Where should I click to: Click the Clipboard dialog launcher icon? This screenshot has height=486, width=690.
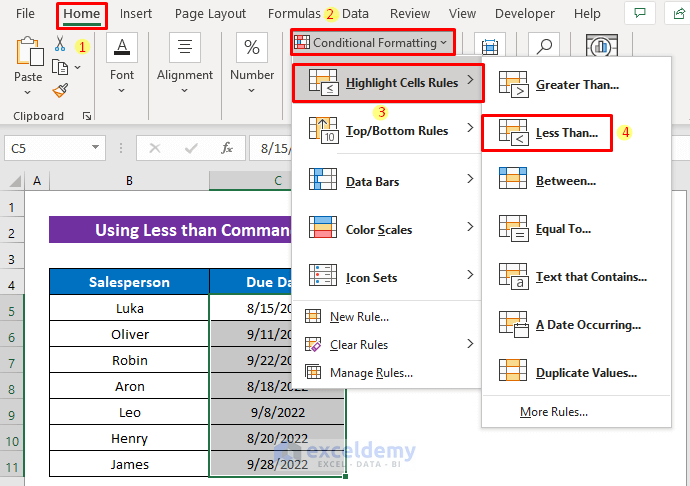point(87,116)
